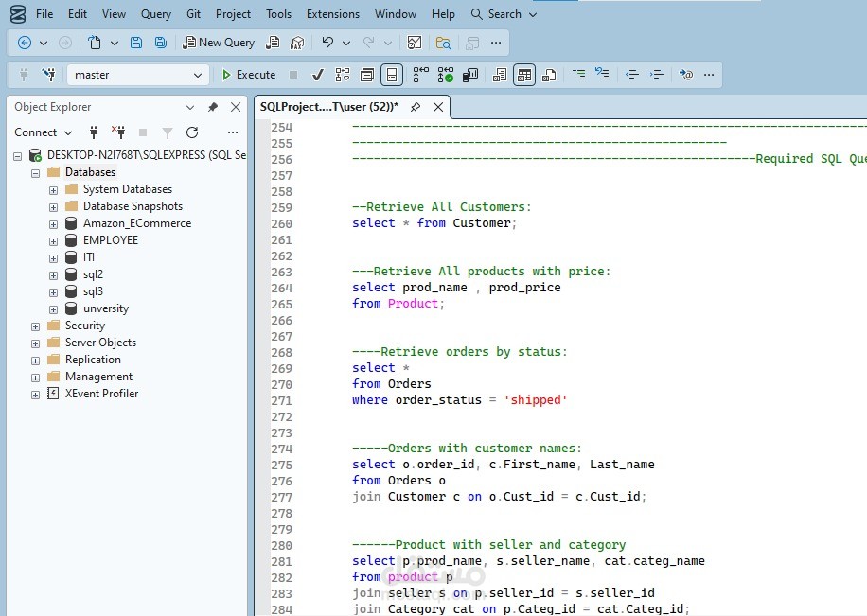Click the Parse checkmark icon
Viewport: 867px width, 616px height.
click(318, 75)
